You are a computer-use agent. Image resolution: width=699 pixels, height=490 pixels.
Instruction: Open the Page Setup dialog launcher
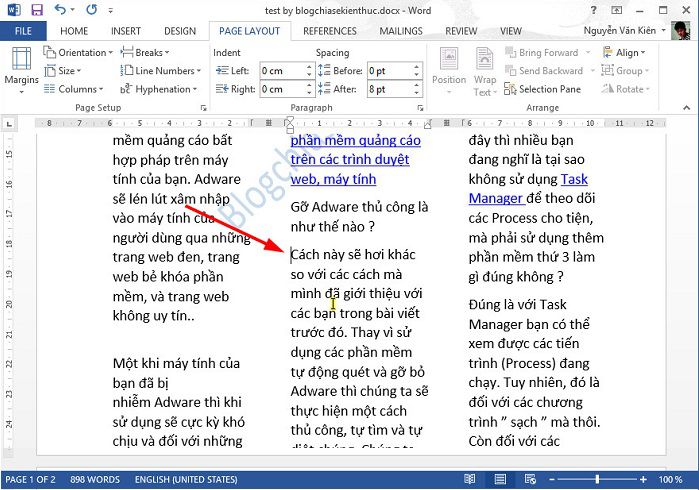(203, 108)
